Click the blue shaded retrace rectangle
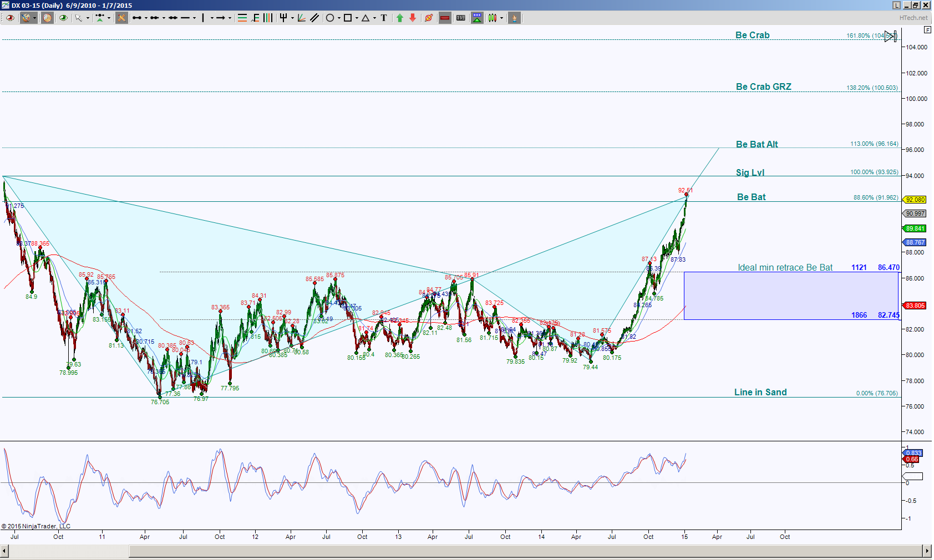This screenshot has height=560, width=934. 791,296
